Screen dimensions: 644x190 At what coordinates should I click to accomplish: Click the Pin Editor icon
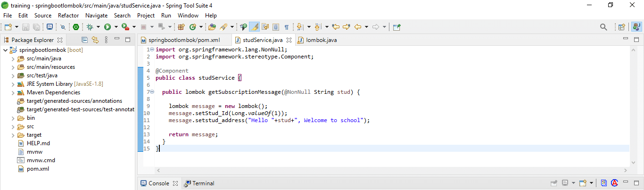(396, 27)
